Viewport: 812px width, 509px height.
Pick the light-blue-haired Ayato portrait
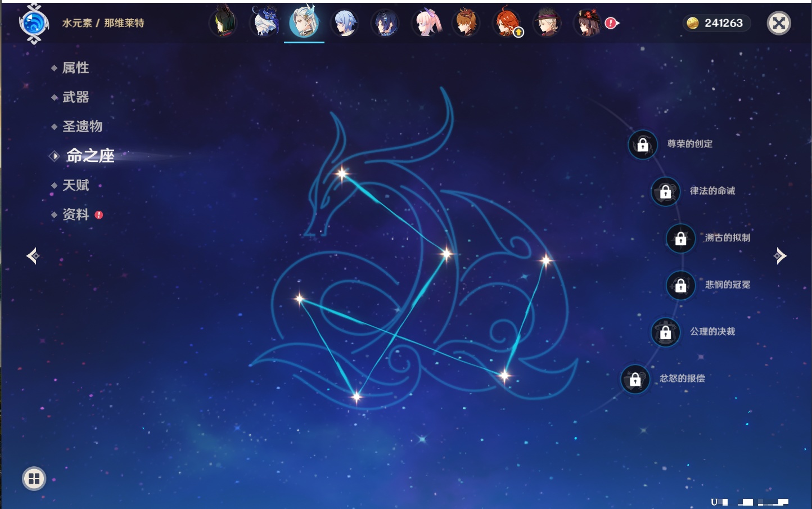click(345, 24)
